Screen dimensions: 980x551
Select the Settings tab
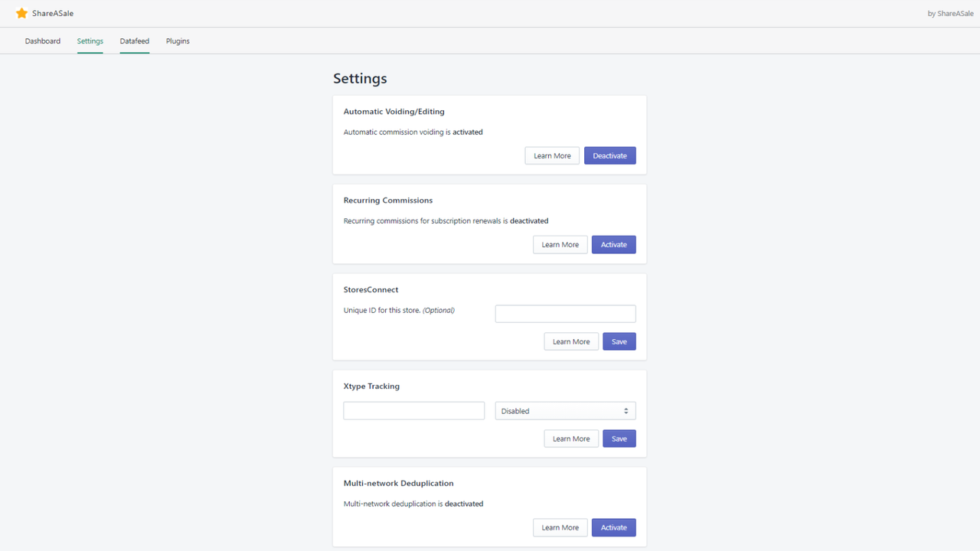coord(90,41)
